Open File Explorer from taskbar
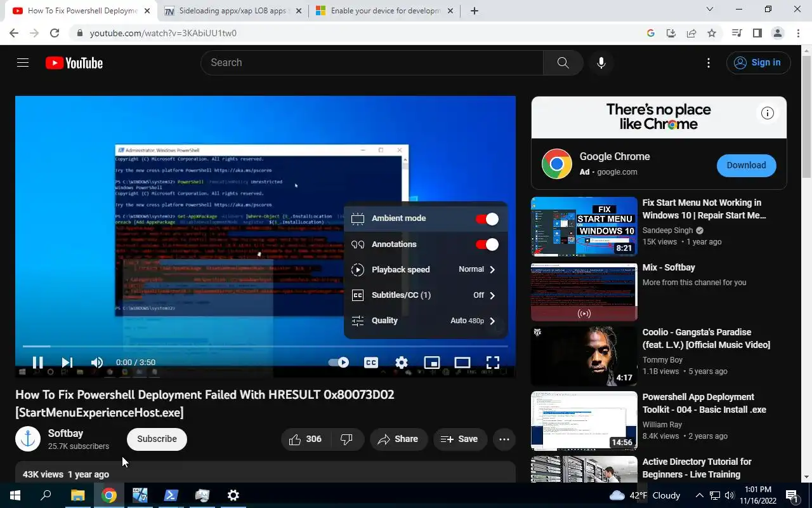Image resolution: width=812 pixels, height=508 pixels. coord(77,495)
